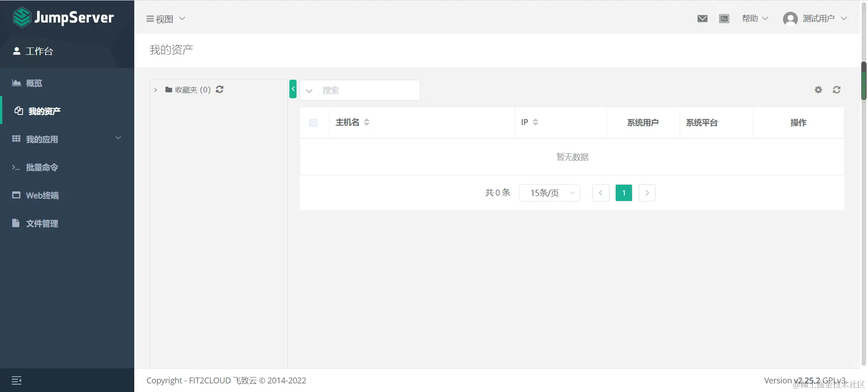Open table column settings gear
This screenshot has width=868, height=392.
pos(818,90)
